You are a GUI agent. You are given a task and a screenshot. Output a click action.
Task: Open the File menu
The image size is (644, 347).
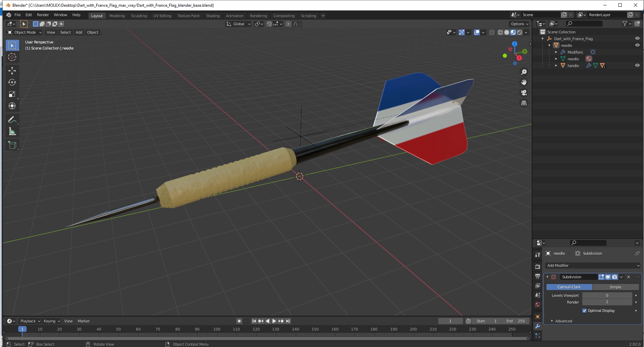(x=17, y=15)
